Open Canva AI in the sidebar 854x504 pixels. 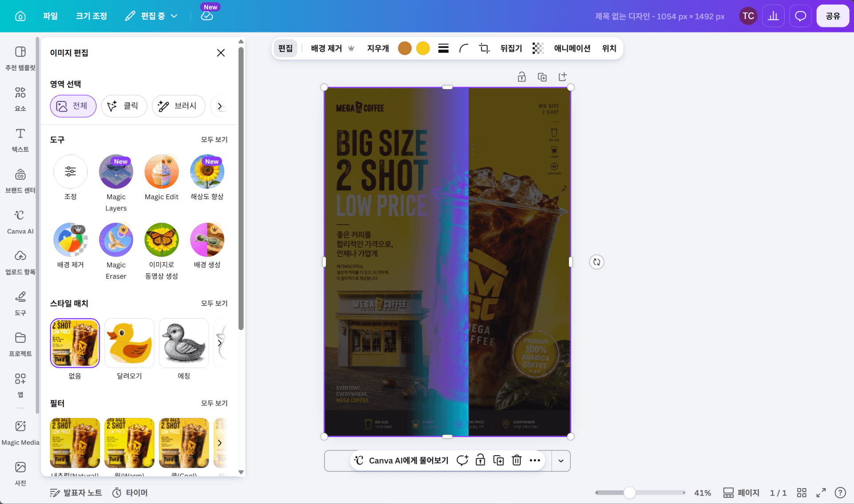(20, 221)
